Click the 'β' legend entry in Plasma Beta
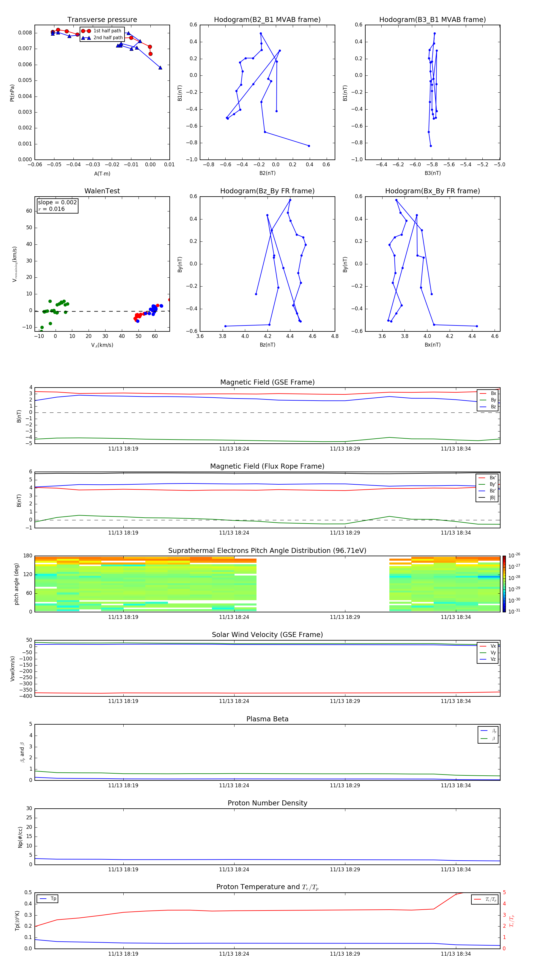 (x=488, y=739)
